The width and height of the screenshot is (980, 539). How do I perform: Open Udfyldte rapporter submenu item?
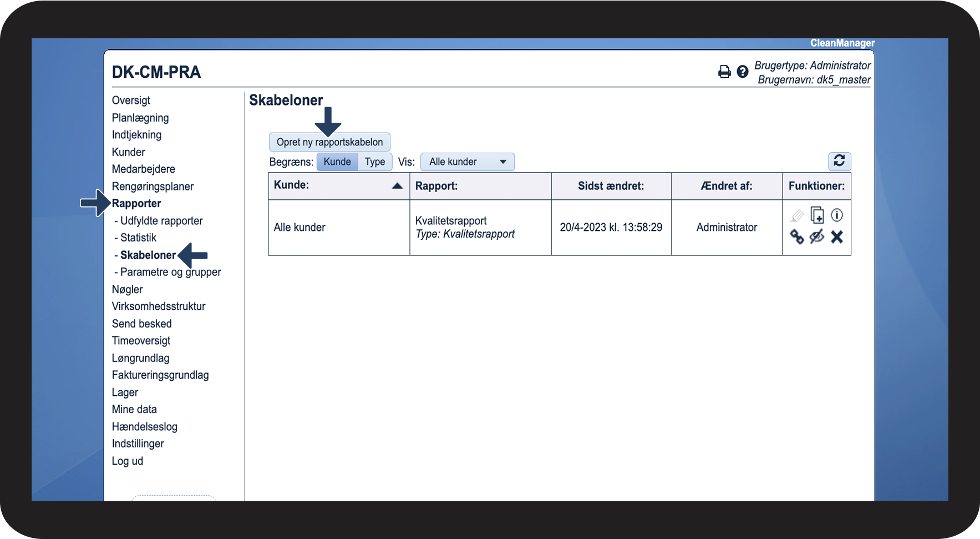tap(161, 221)
